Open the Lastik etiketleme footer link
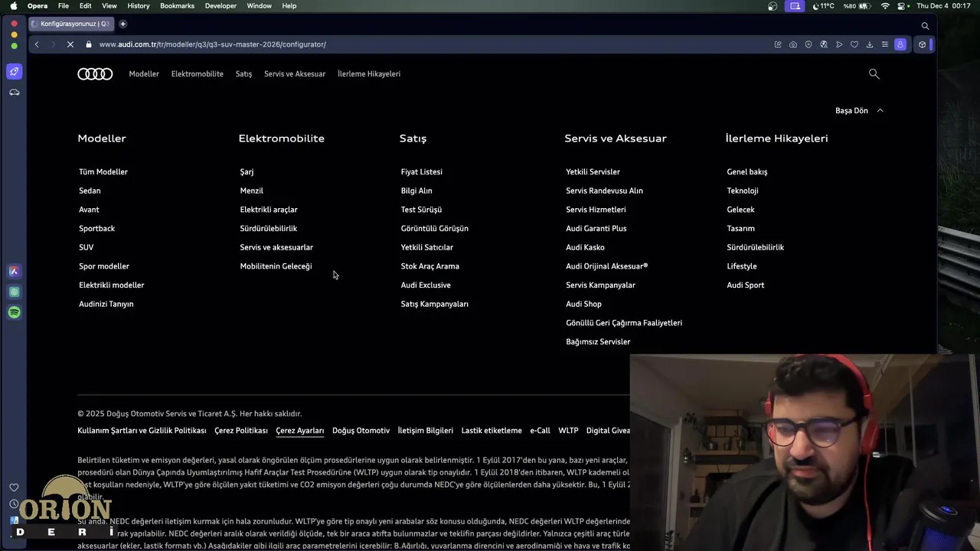Viewport: 980px width, 551px height. 492,431
